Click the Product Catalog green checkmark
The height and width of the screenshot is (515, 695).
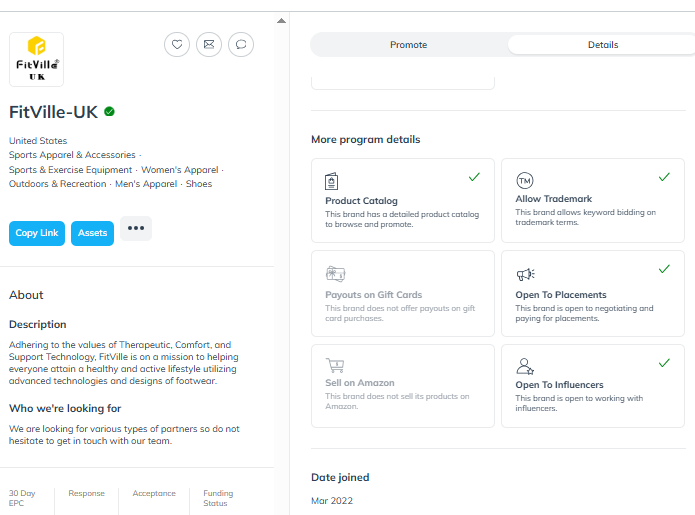pos(474,177)
